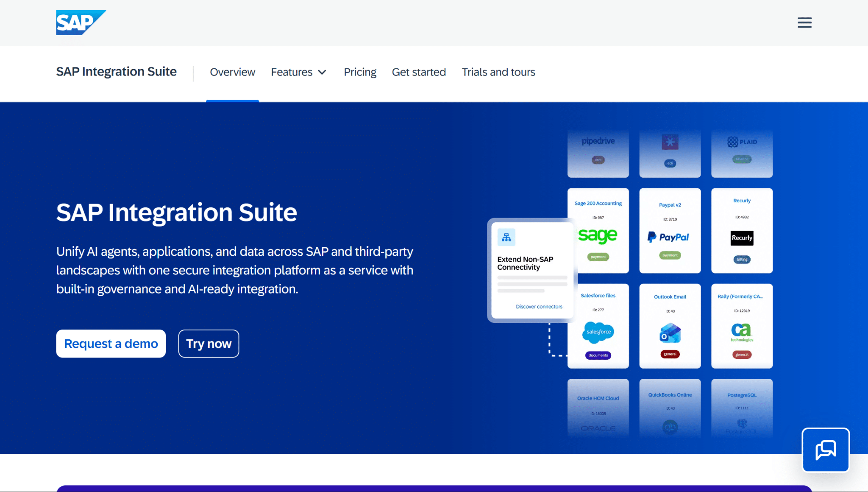Click the Salesforce cloud logo
This screenshot has height=492, width=868.
[x=598, y=332]
